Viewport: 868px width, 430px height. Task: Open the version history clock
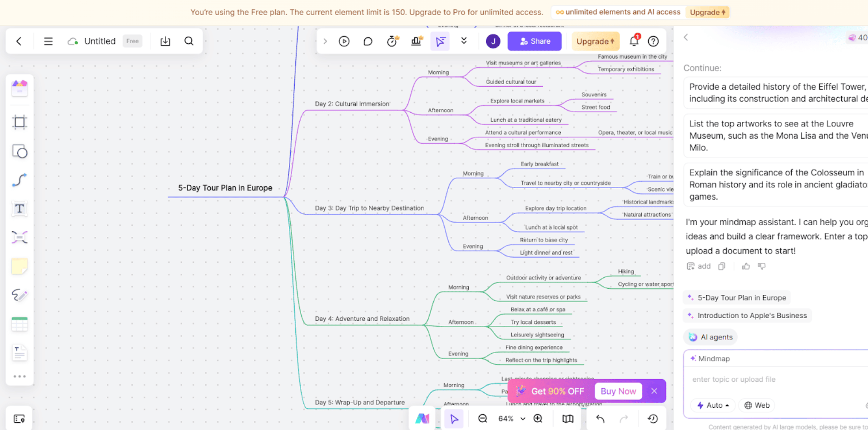coord(653,419)
